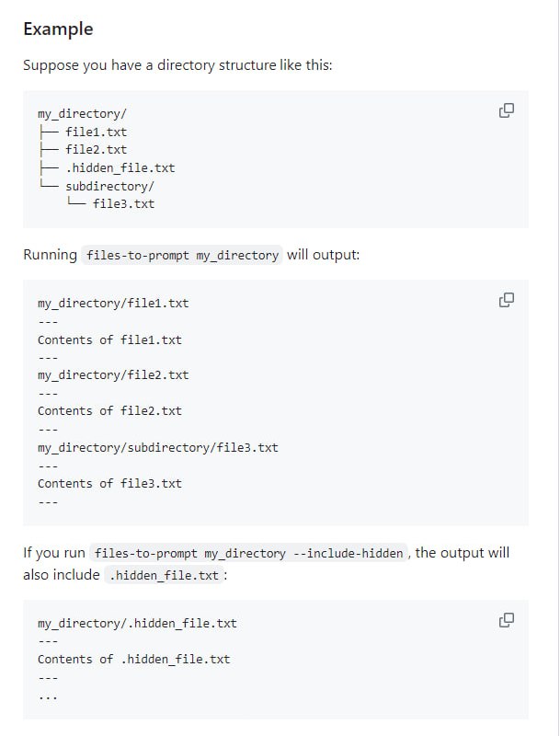Viewport: 560px width, 736px height.
Task: Select Contents of .hidden_file.txt line
Action: tap(133, 659)
